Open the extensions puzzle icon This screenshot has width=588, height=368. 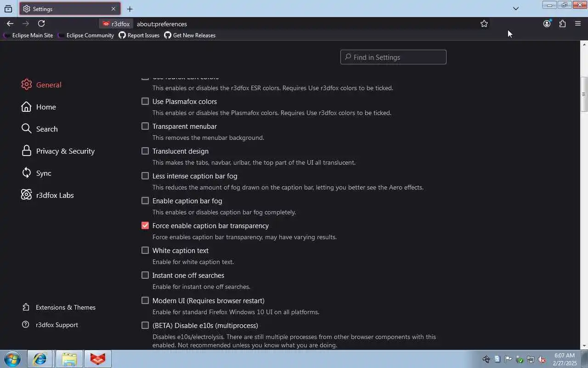tap(562, 23)
